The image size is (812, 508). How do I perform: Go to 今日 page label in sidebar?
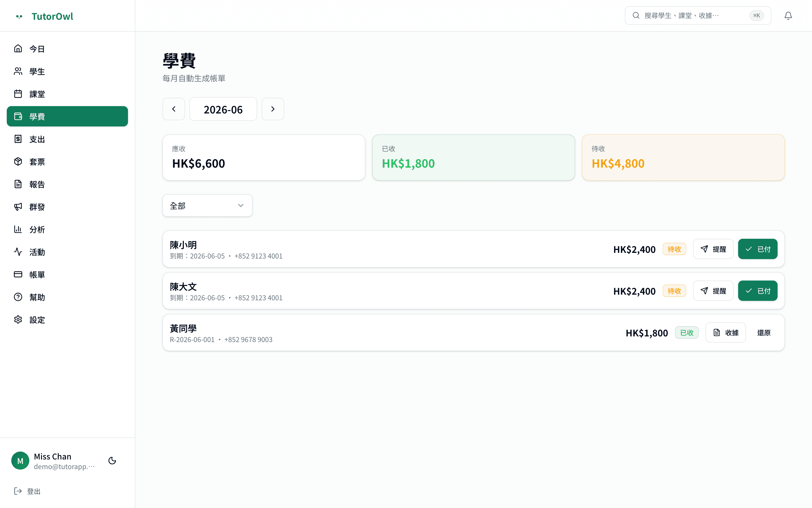37,49
